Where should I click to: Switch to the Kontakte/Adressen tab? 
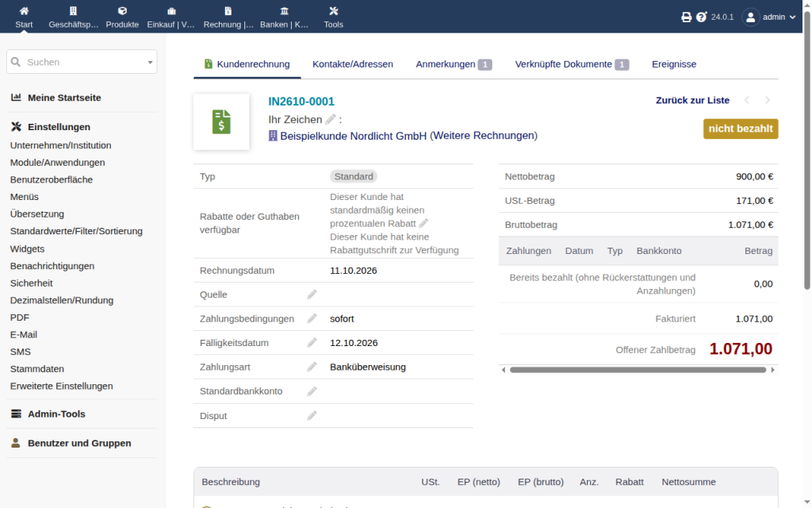[x=353, y=64]
